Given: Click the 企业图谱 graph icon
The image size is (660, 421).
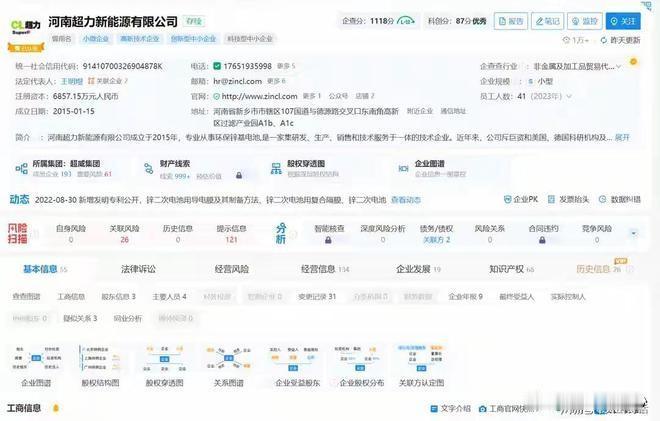Looking at the screenshot, I should click(403, 168).
